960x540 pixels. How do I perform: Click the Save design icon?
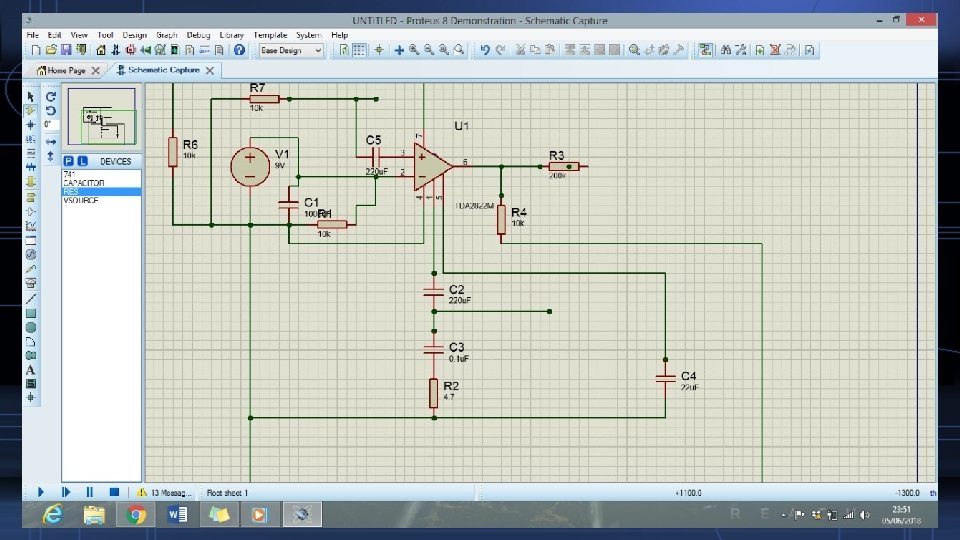(66, 50)
